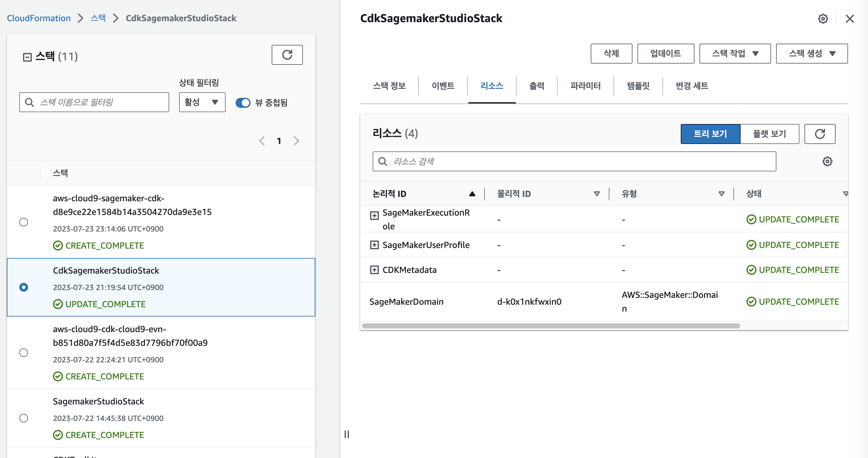868x458 pixels.
Task: Open resource table preferences gear
Action: 827,161
